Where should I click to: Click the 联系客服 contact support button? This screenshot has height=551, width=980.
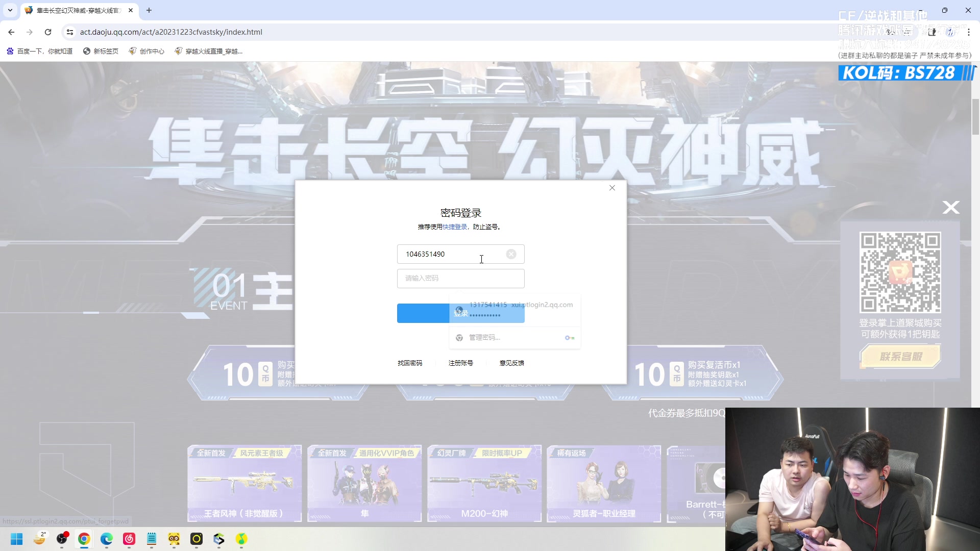click(x=900, y=357)
